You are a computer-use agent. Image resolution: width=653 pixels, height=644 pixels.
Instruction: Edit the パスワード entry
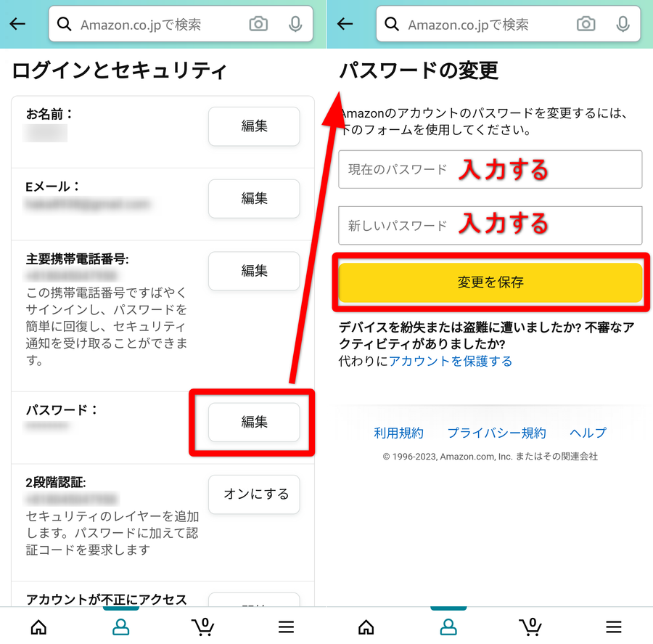click(x=254, y=423)
